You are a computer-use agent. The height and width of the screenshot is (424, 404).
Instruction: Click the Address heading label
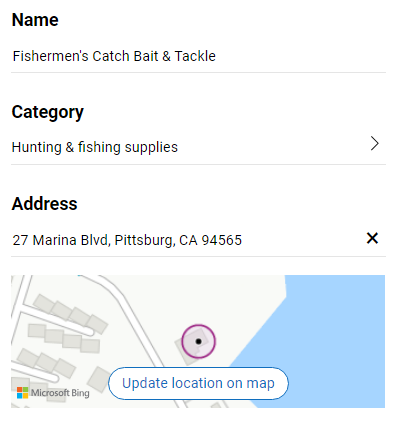point(45,204)
